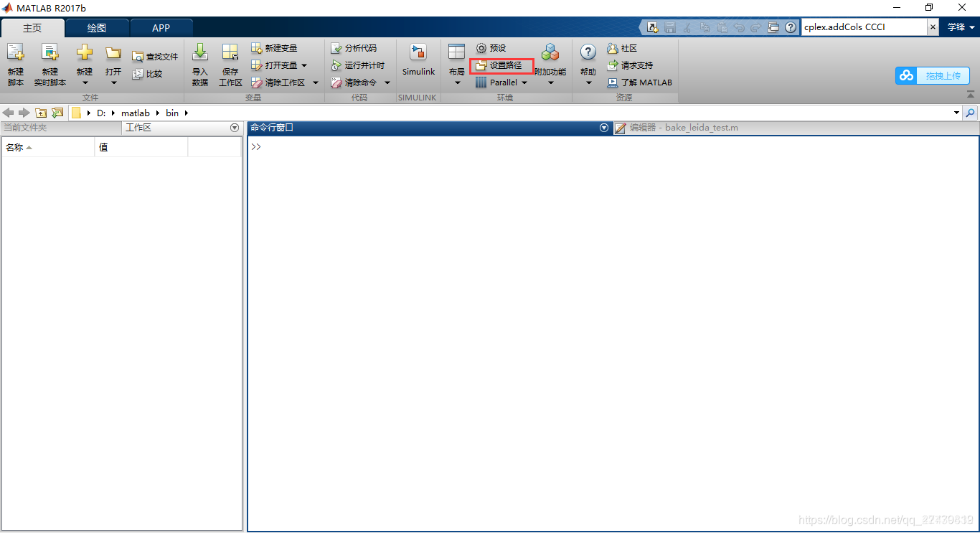Expand the 打开变量 dropdown arrow

tap(304, 65)
